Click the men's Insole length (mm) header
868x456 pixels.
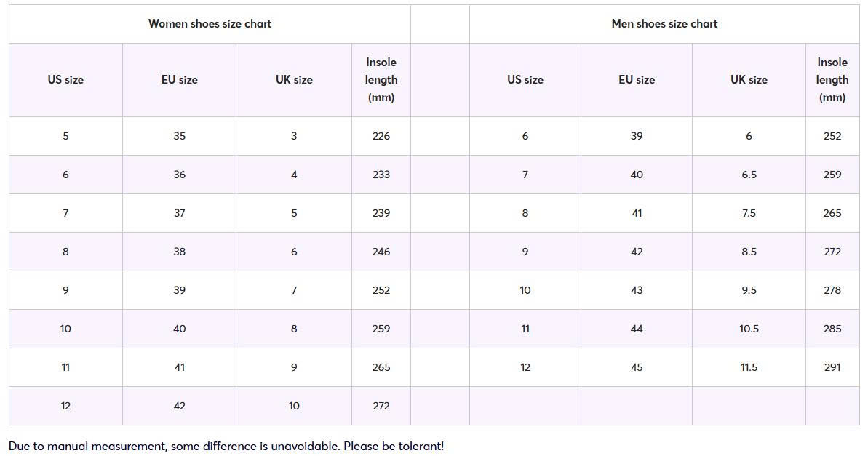pos(832,80)
